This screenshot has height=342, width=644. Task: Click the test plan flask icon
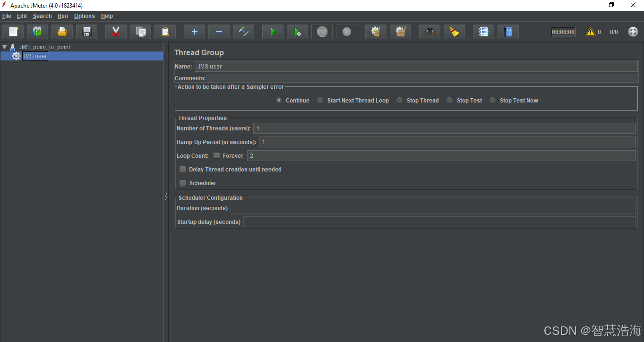(x=13, y=47)
